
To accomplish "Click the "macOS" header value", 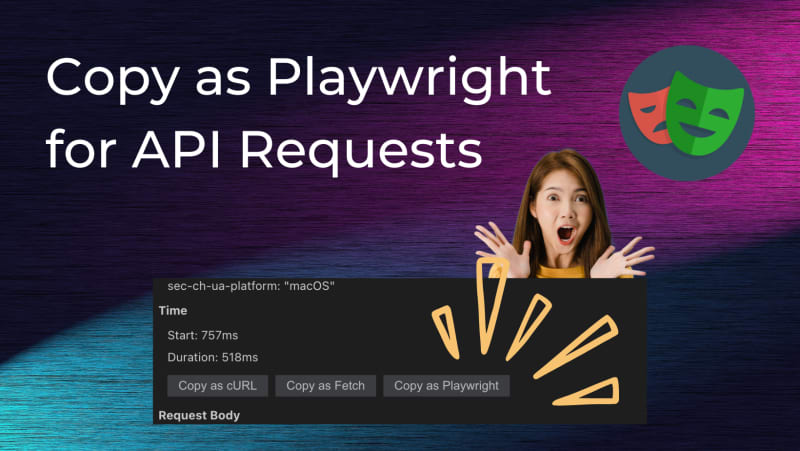I will pyautogui.click(x=309, y=287).
